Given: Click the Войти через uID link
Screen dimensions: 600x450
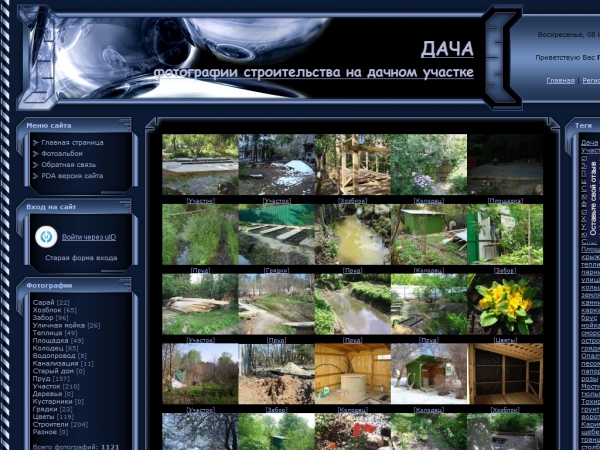Looking at the screenshot, I should [x=89, y=237].
